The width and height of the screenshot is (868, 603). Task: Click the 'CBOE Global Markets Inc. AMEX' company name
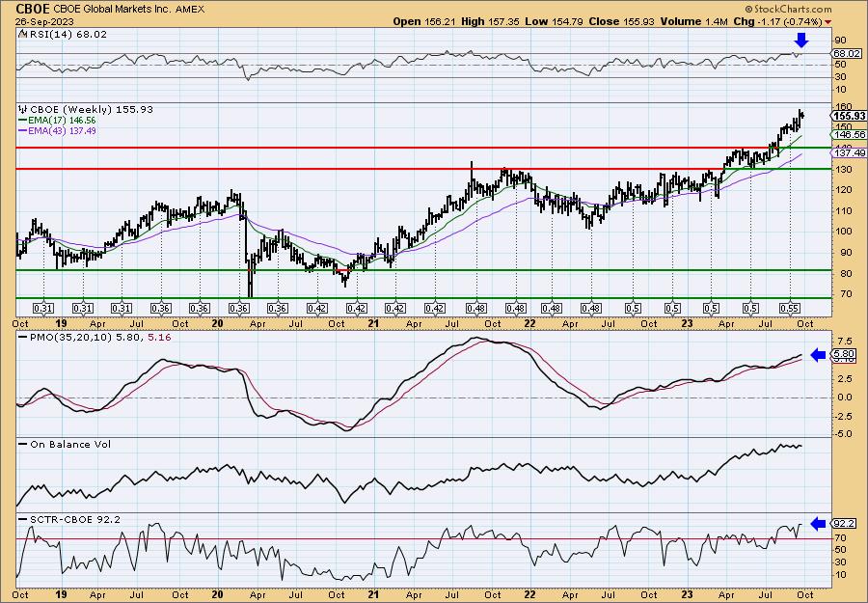129,10
